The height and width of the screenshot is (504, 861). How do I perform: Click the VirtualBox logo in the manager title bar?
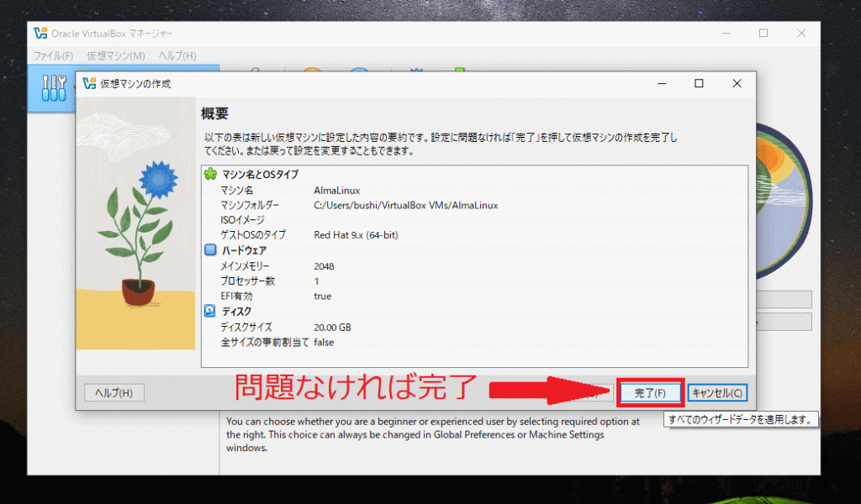point(40,34)
